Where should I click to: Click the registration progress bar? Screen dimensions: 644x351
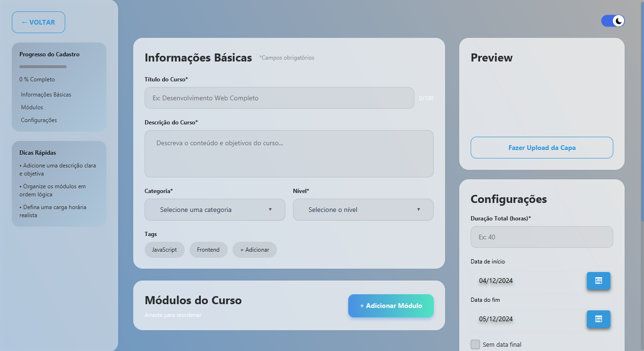(43, 67)
